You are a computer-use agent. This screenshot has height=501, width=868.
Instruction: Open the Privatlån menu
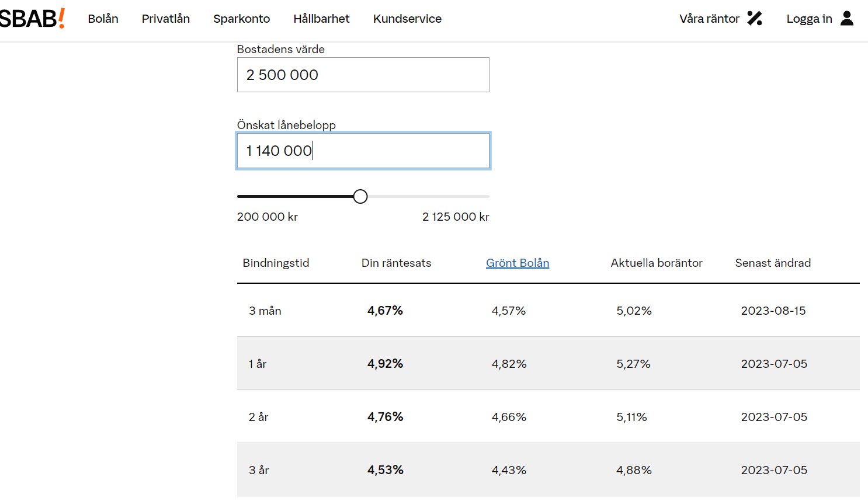click(165, 19)
